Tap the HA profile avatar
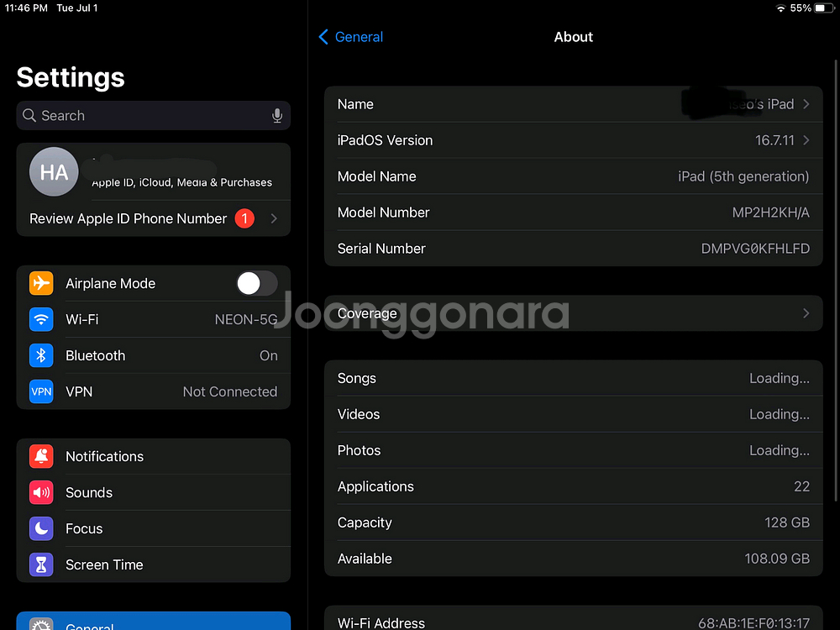The image size is (840, 630). [54, 172]
